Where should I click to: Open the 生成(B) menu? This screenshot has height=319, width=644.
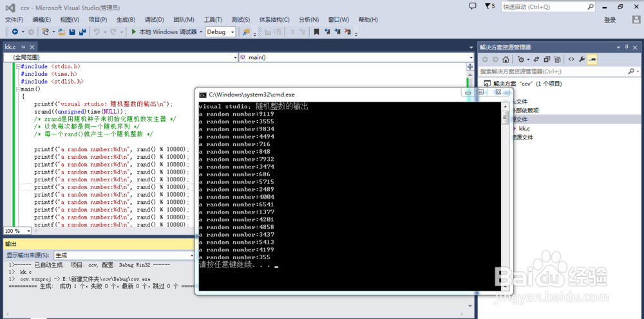126,20
